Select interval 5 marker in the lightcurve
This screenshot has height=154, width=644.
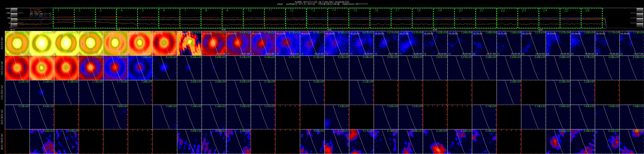[x=143, y=10]
